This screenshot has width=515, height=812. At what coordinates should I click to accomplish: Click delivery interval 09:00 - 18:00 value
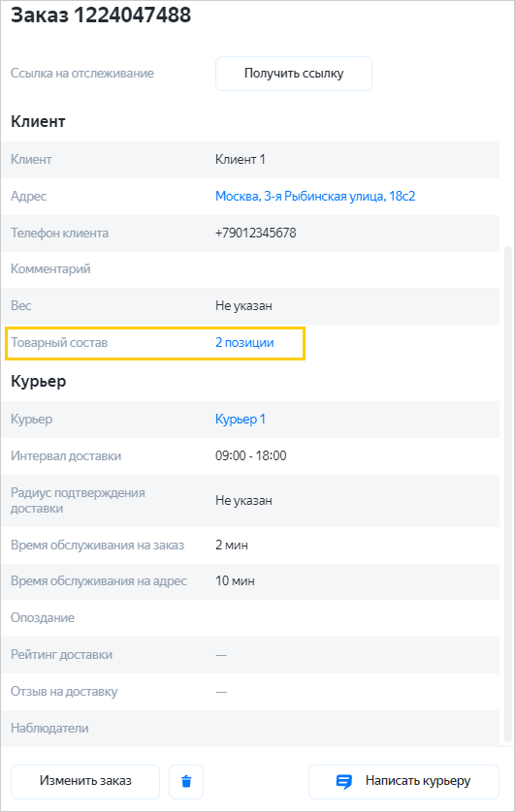coord(251,455)
